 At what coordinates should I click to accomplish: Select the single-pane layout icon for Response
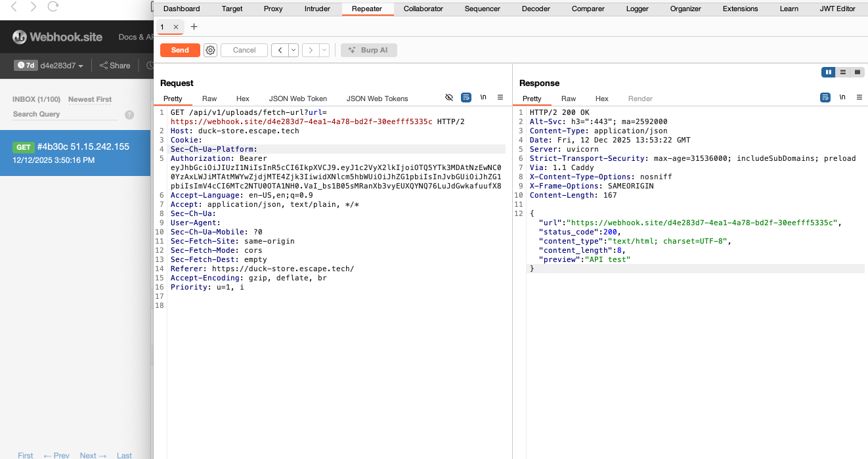[857, 72]
